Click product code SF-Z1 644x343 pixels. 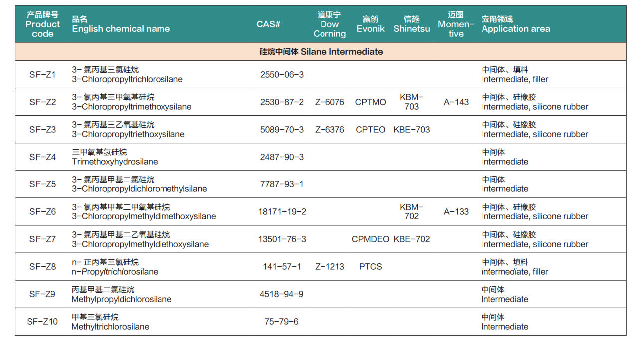point(42,75)
